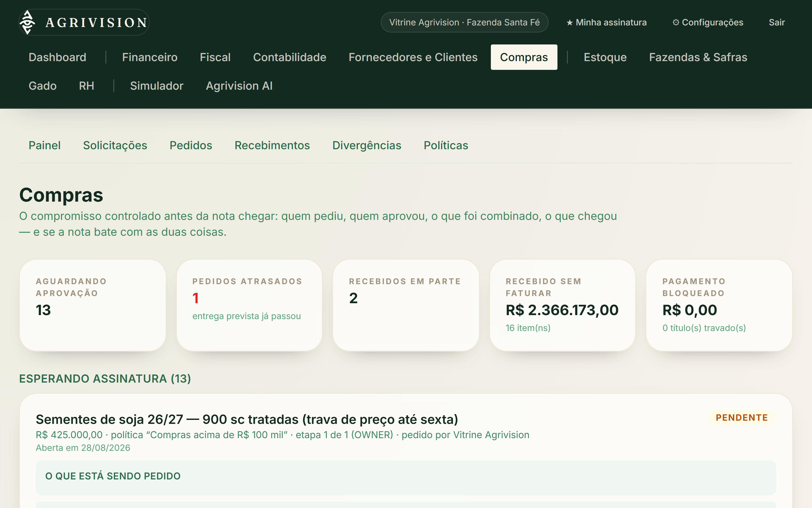Open the Gado module
The width and height of the screenshot is (812, 508).
43,86
